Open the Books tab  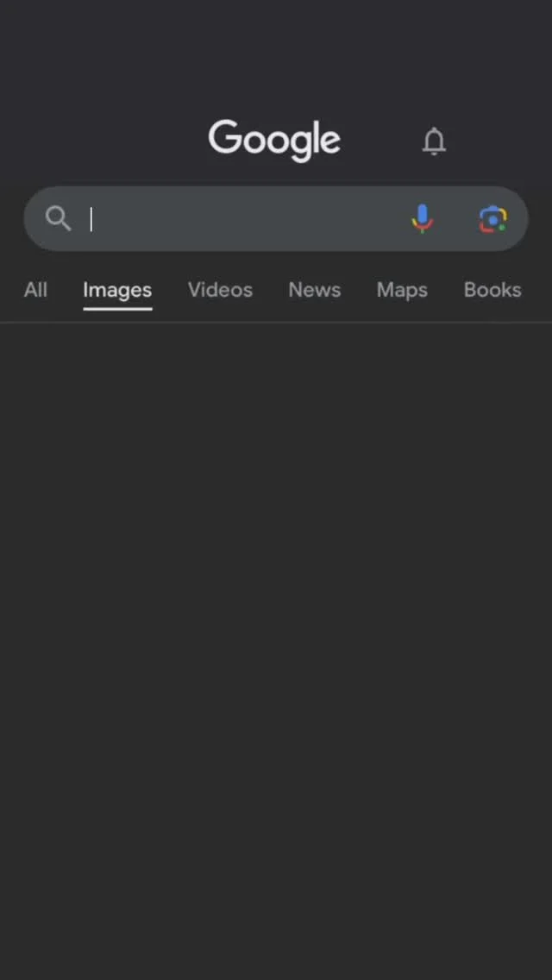pos(492,290)
